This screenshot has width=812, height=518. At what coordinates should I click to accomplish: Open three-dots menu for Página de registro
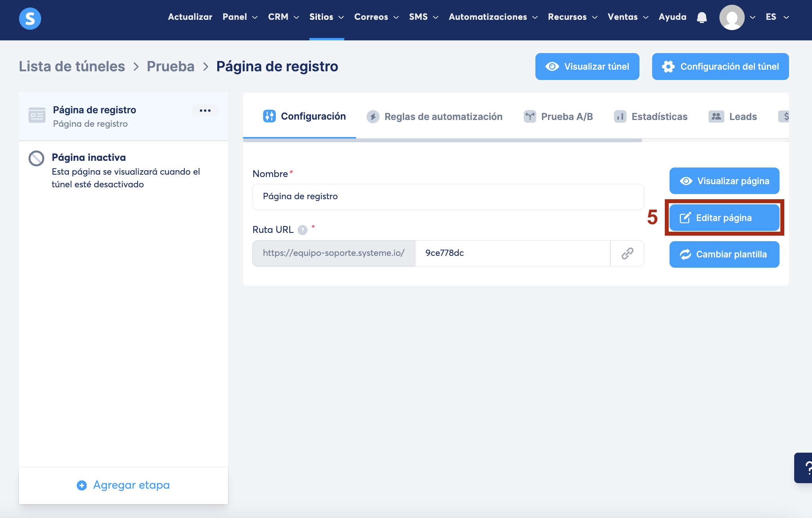coord(205,110)
